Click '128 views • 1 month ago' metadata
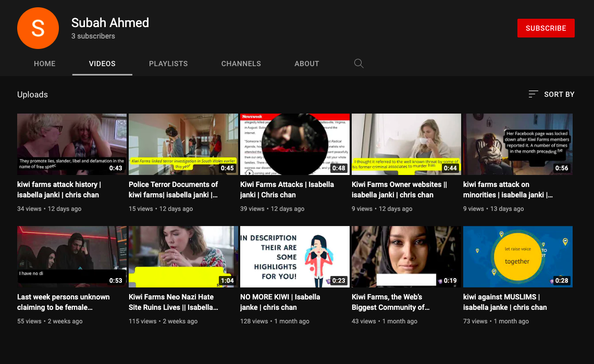 click(275, 321)
